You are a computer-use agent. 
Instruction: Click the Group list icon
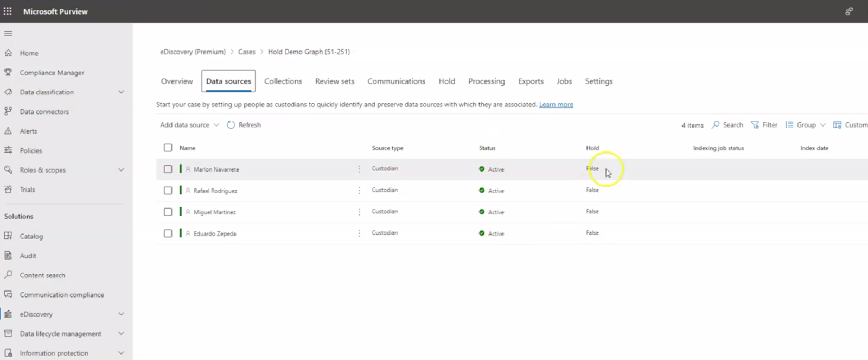click(789, 125)
